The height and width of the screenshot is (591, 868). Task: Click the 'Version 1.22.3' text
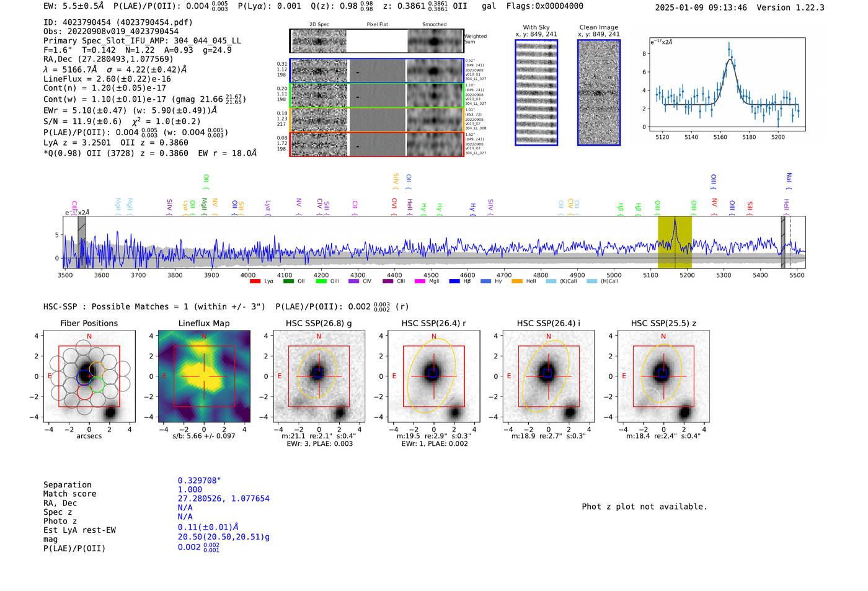(x=791, y=8)
